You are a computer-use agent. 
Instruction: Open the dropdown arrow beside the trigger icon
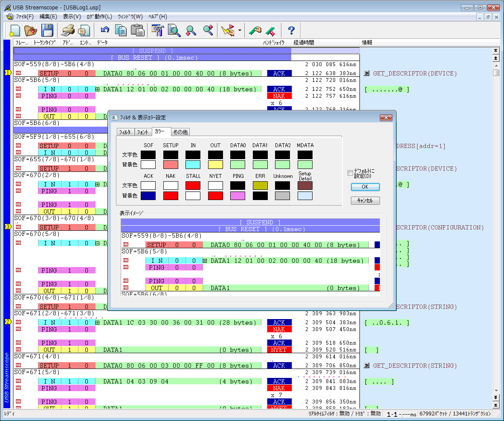tap(240, 31)
